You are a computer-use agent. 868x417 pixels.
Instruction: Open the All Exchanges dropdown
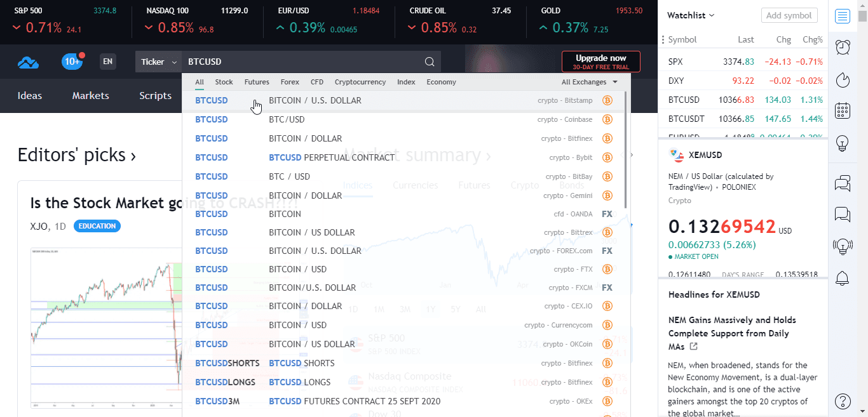coord(590,82)
